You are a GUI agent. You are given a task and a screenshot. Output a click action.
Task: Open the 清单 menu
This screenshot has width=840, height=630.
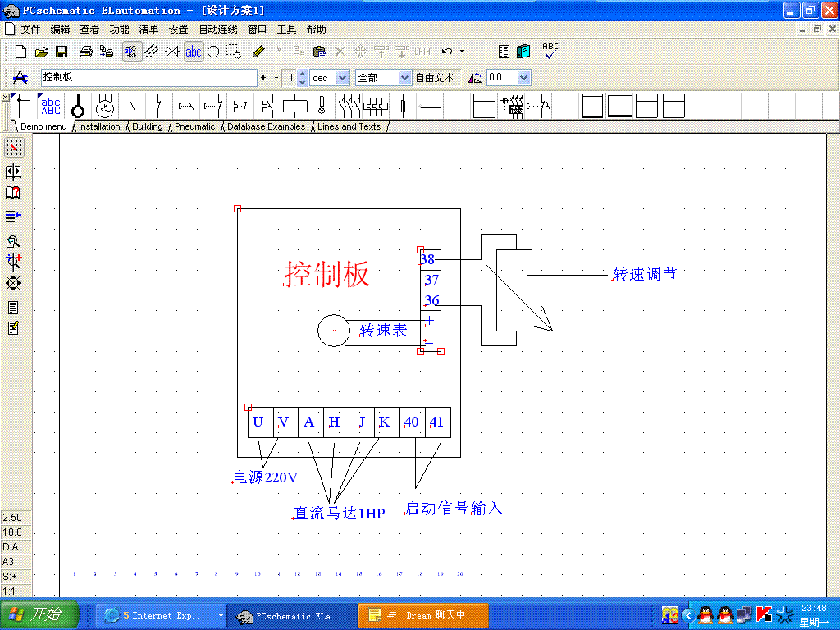coord(149,30)
